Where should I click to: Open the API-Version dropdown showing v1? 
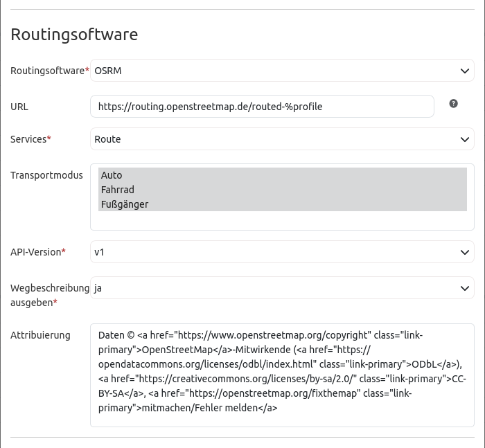(282, 252)
